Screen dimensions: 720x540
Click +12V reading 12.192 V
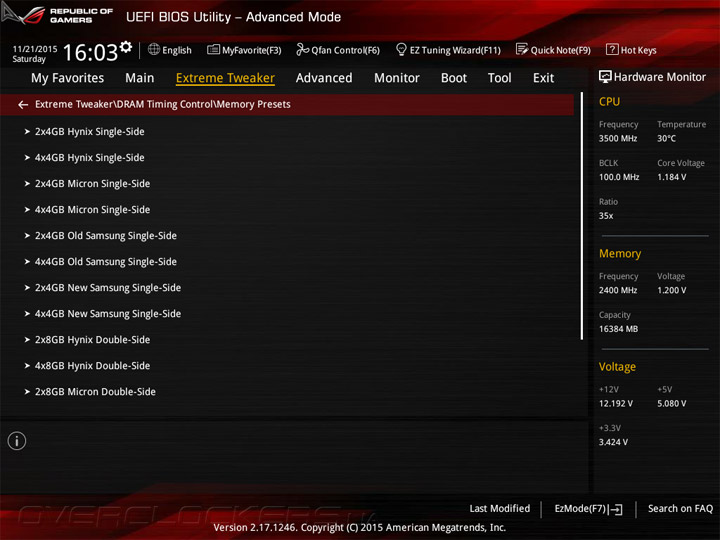point(616,404)
